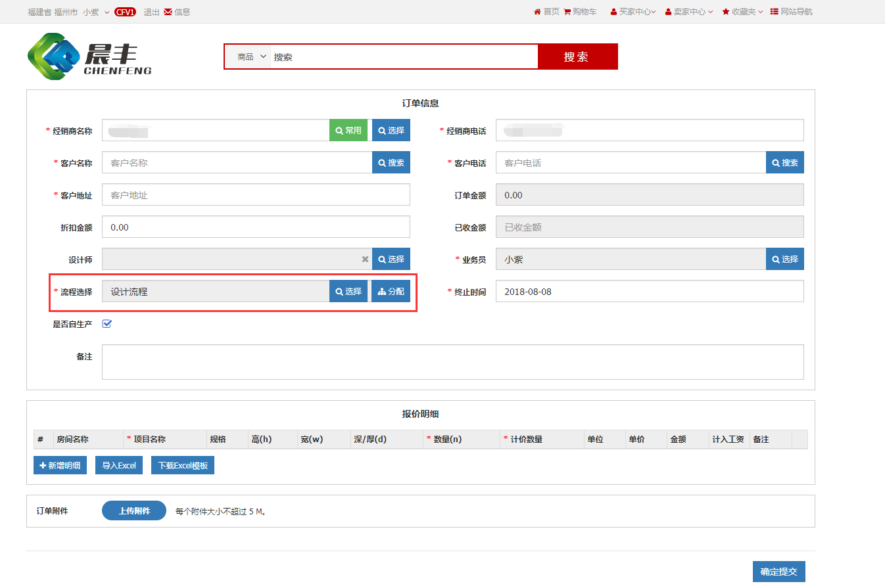Open the messages (信息) envelope

(177, 12)
